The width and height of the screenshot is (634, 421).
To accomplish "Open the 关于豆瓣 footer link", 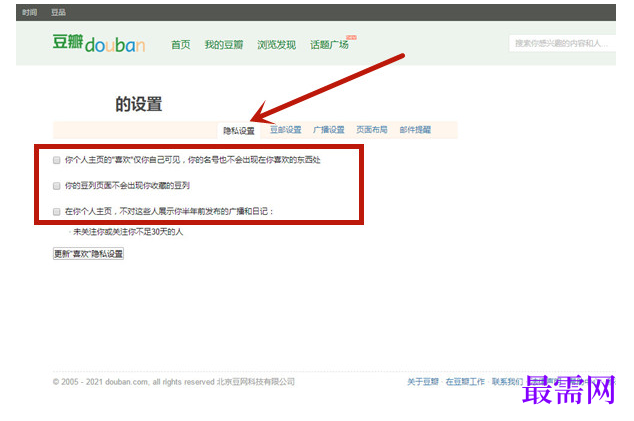I will (423, 382).
